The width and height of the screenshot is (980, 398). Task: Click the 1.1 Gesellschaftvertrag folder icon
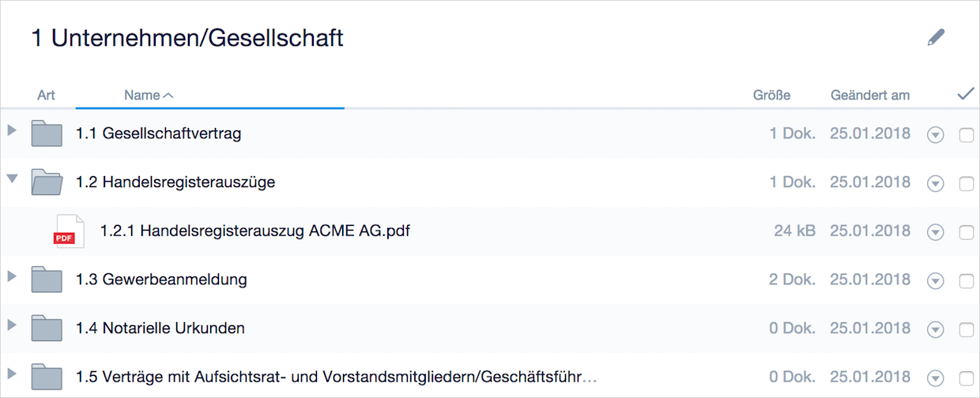pos(47,133)
